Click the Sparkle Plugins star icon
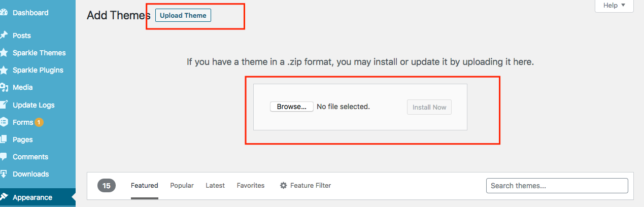The height and width of the screenshot is (207, 644). click(x=3, y=70)
